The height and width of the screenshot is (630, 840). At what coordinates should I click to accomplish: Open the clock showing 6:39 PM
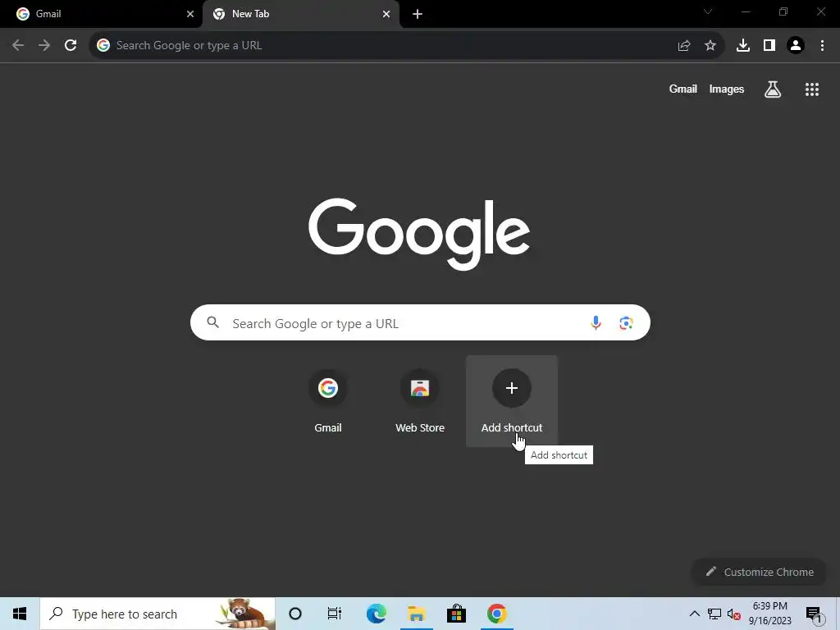click(769, 614)
